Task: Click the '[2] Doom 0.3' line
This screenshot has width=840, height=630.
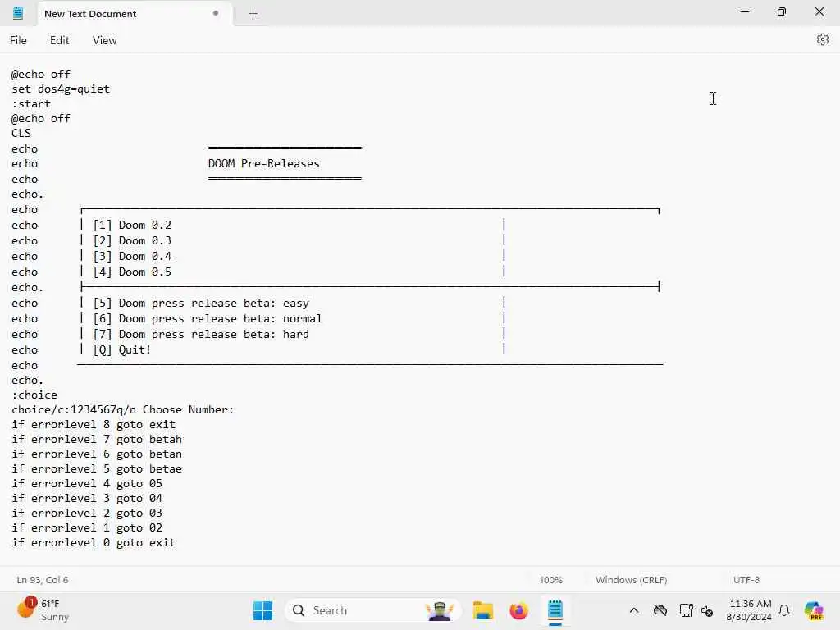Action: point(132,240)
